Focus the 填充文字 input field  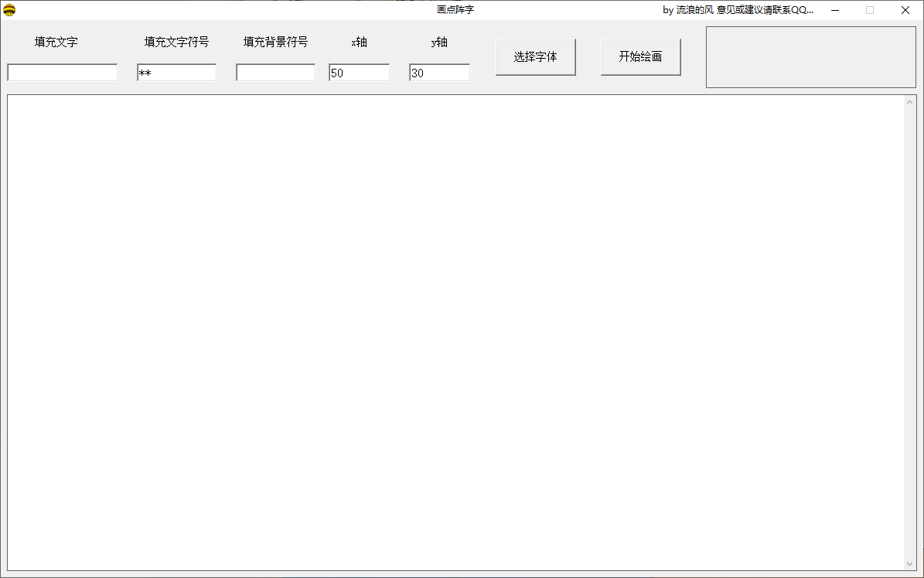point(63,73)
